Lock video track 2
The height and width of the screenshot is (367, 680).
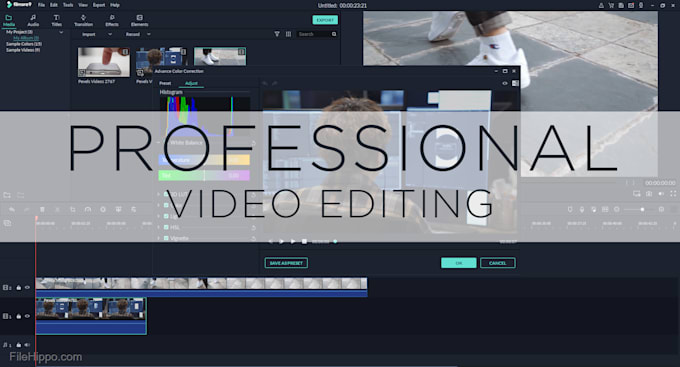(x=19, y=287)
